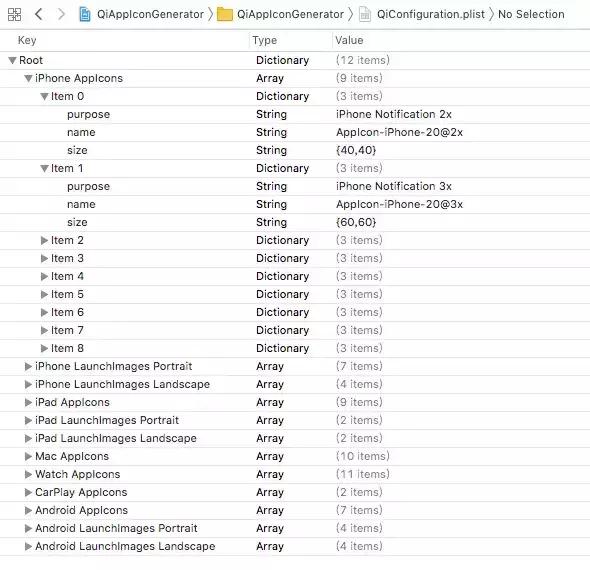This screenshot has width=590, height=570.
Task: Expand Item 7 disclosure triangle
Action: pyautogui.click(x=44, y=330)
